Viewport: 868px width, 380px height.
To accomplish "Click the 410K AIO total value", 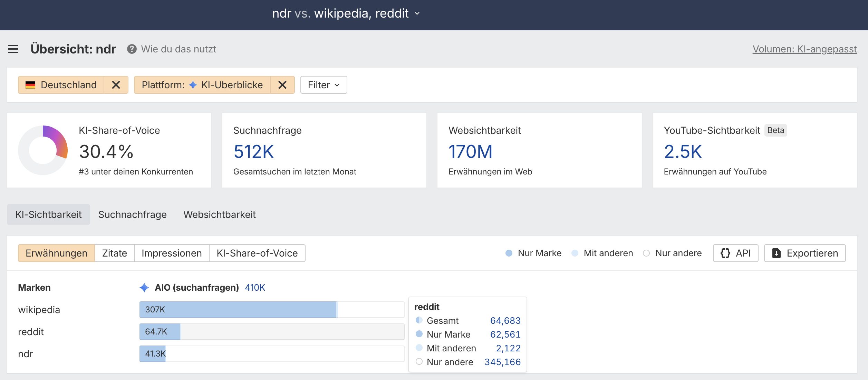I will [255, 288].
